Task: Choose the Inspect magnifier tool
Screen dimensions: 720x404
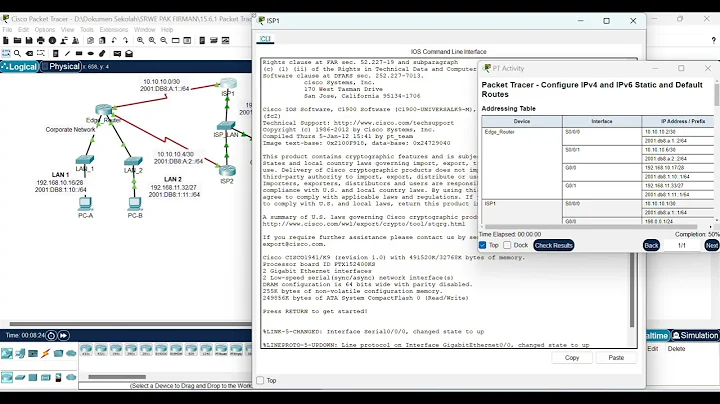Action: [17, 53]
